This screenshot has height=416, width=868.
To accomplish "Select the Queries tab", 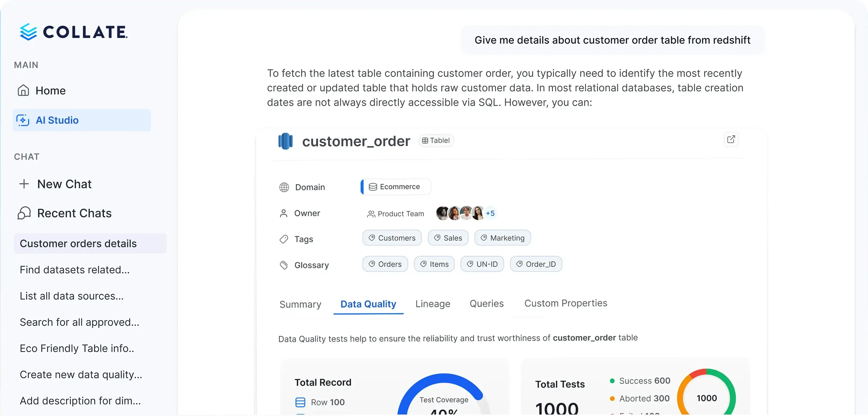I will (x=487, y=304).
